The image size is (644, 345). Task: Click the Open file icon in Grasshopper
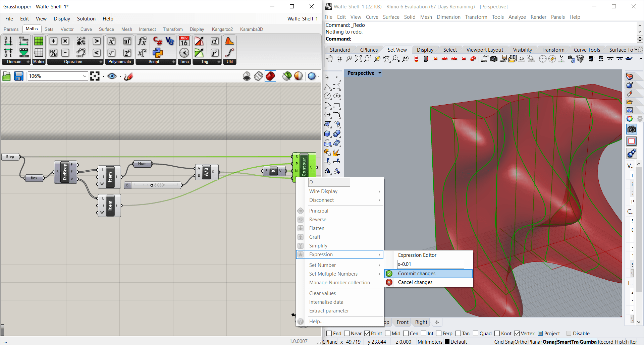tap(7, 76)
